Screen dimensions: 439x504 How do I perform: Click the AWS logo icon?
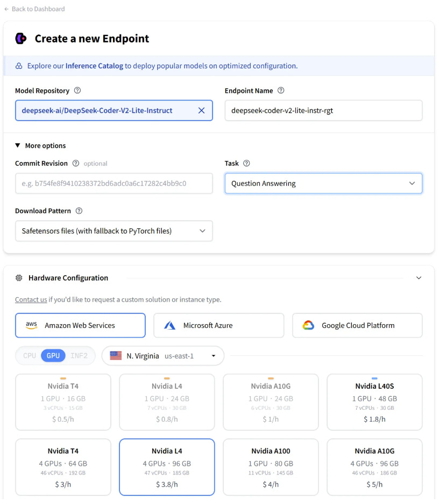tap(31, 325)
